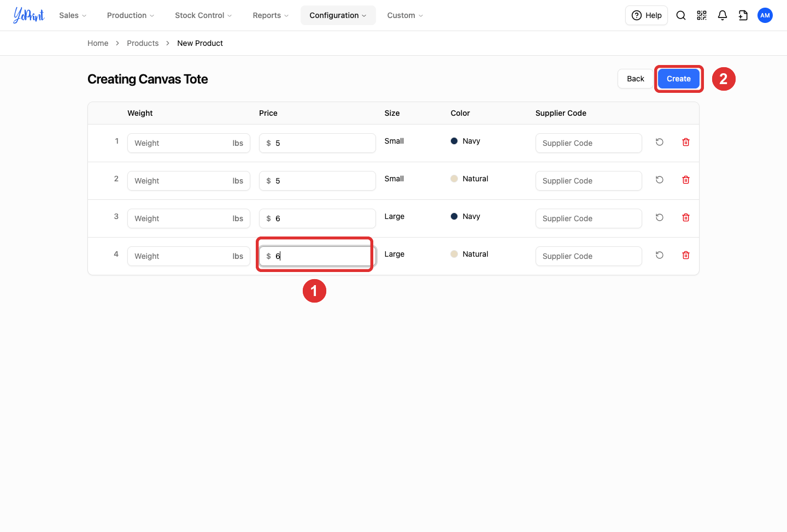The image size is (787, 532).
Task: Click Supplier Code field in row 3
Action: coord(589,218)
